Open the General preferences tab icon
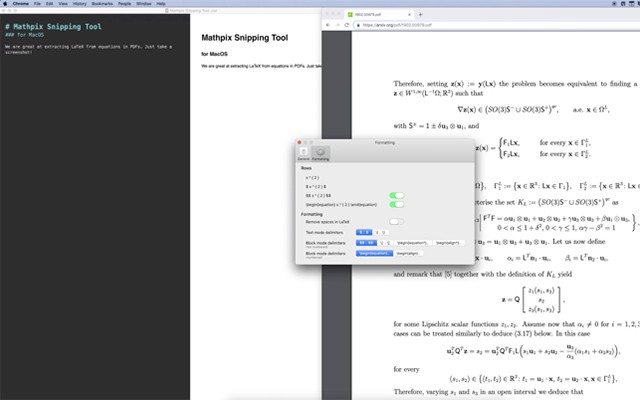The width and height of the screenshot is (640, 400). click(x=303, y=153)
